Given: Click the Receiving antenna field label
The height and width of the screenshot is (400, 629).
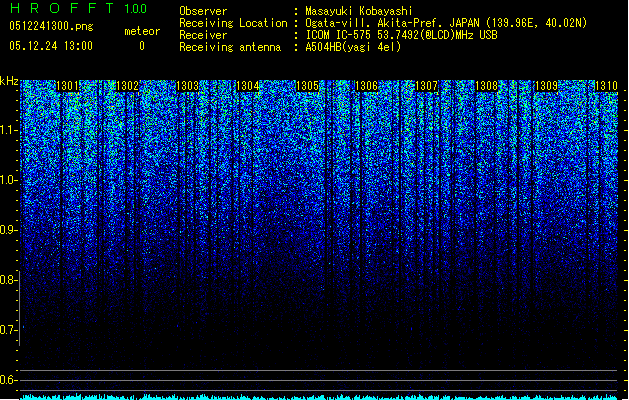Looking at the screenshot, I should tap(230, 47).
